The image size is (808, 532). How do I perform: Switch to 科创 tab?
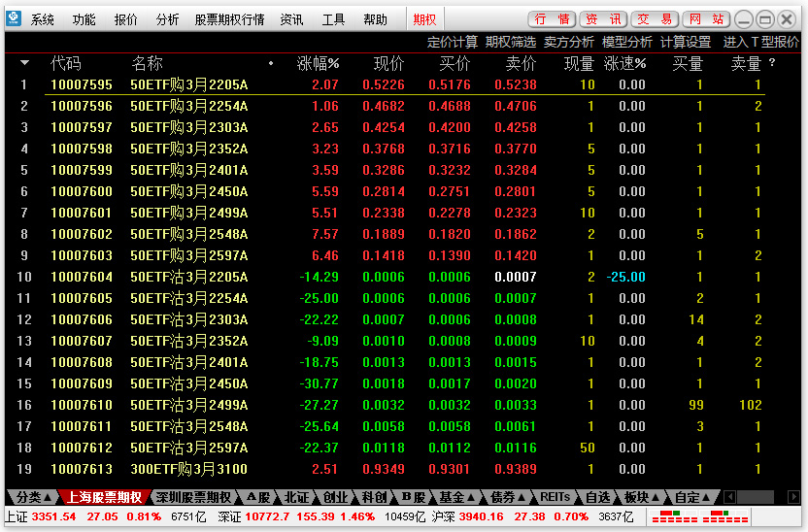point(374,497)
